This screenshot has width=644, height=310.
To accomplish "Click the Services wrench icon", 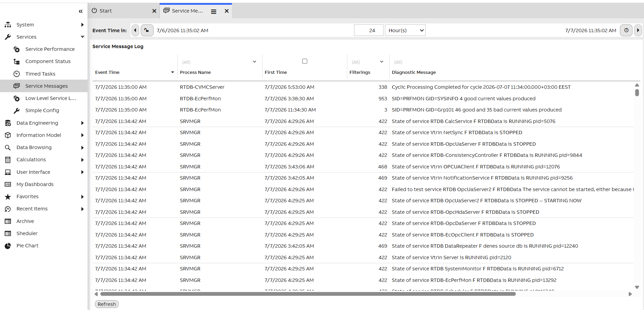I will click(8, 37).
